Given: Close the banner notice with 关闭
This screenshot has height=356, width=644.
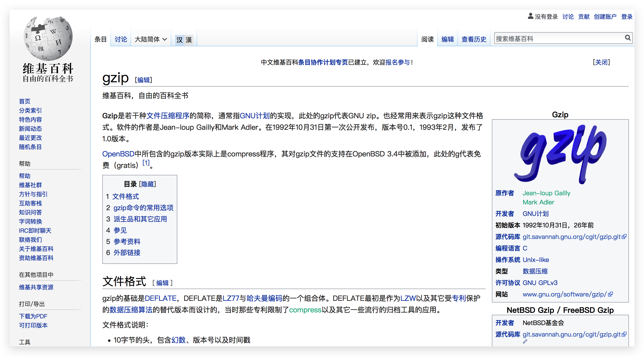Looking at the screenshot, I should pyautogui.click(x=601, y=62).
